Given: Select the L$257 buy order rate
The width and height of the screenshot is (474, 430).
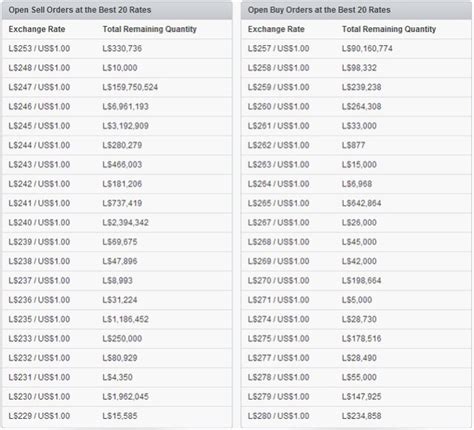Looking at the screenshot, I should tap(278, 49).
